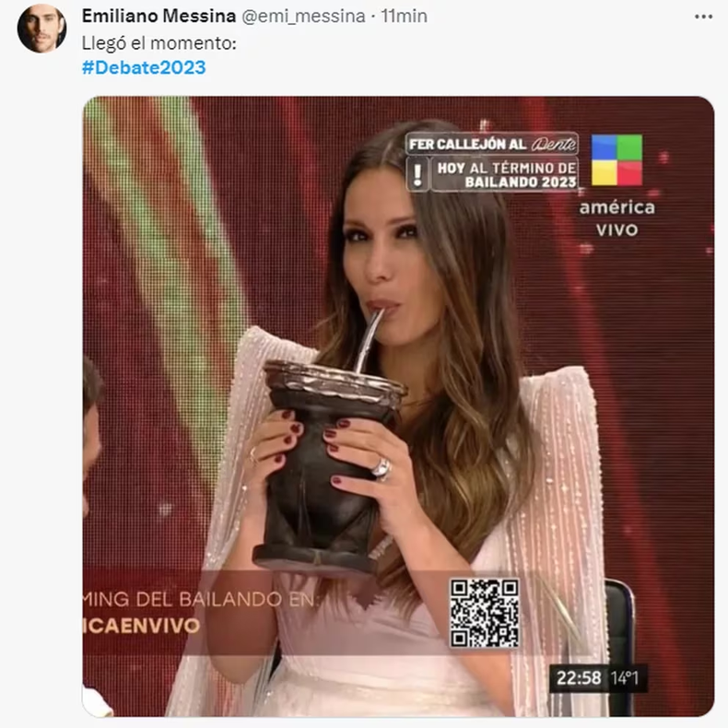Click the América TV colored logo
The width and height of the screenshot is (728, 728).
coord(616,160)
